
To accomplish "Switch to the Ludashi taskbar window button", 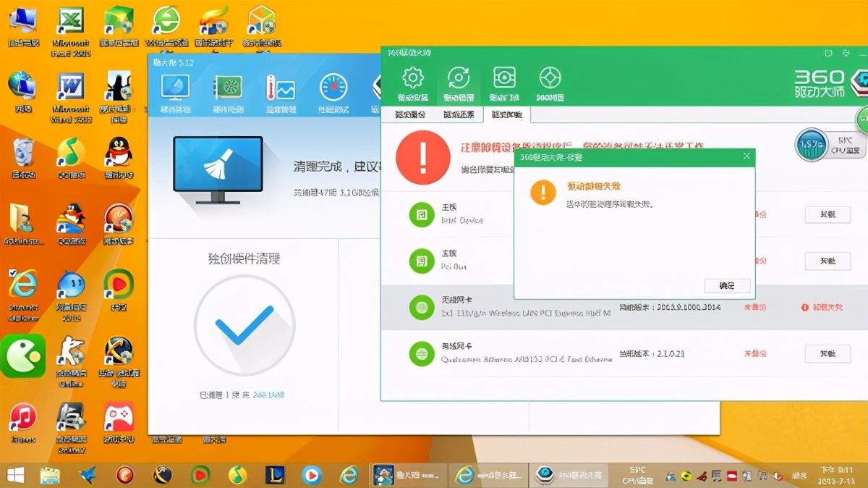I will [408, 475].
